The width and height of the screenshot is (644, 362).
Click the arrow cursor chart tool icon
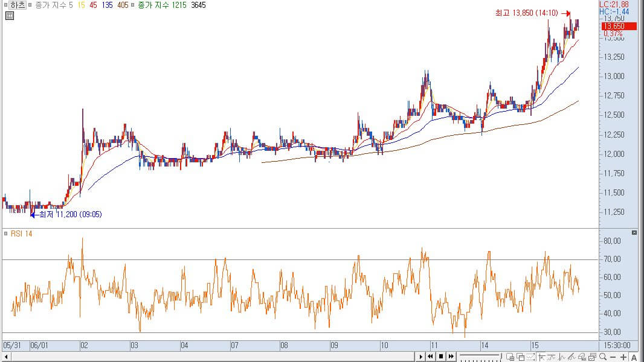pos(542,357)
